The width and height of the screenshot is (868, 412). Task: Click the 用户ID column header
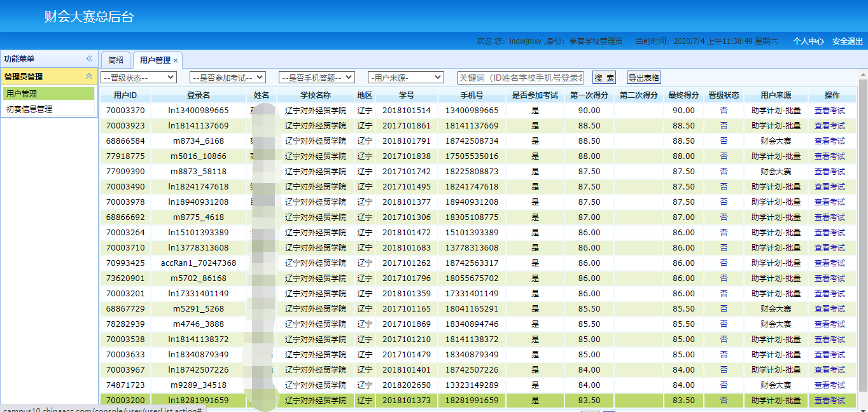tap(125, 95)
